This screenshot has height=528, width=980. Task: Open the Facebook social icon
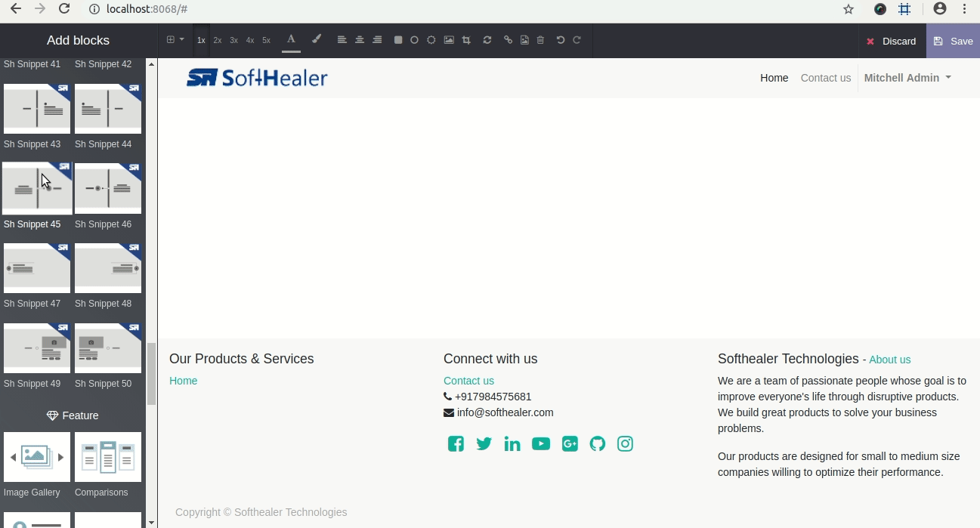(456, 443)
